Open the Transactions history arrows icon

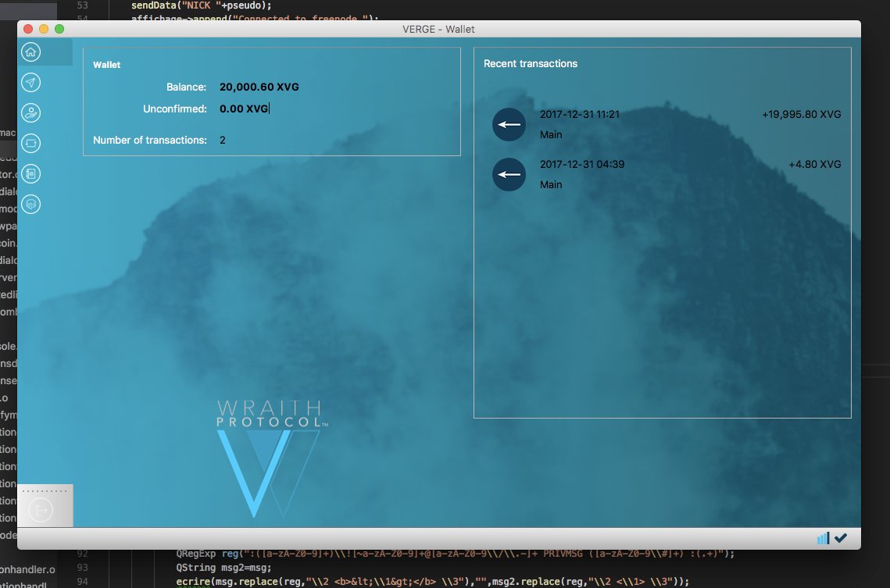(30, 144)
